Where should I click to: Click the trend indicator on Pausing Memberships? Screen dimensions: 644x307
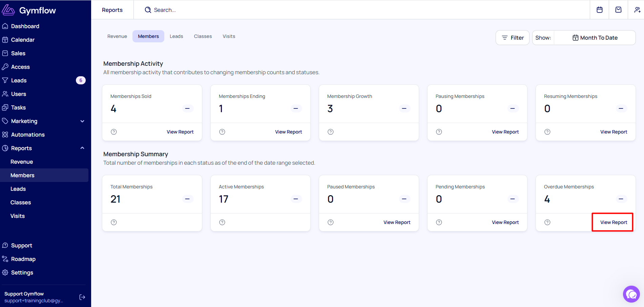point(513,108)
